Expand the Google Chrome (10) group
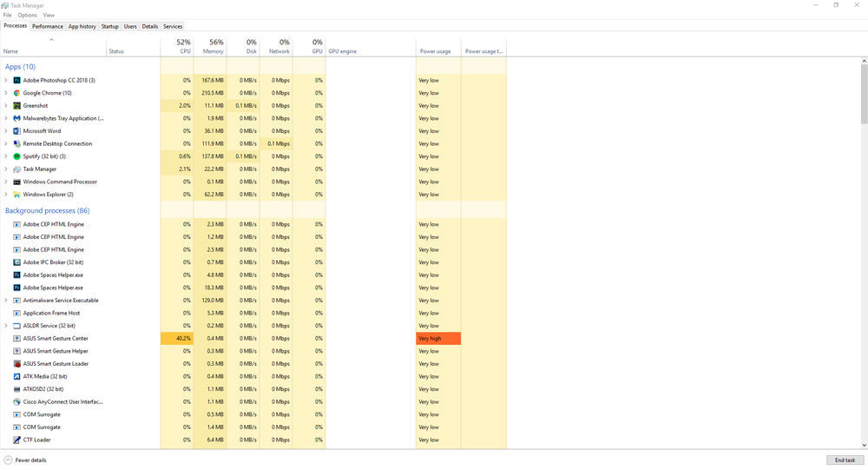This screenshot has width=868, height=470. pyautogui.click(x=6, y=93)
